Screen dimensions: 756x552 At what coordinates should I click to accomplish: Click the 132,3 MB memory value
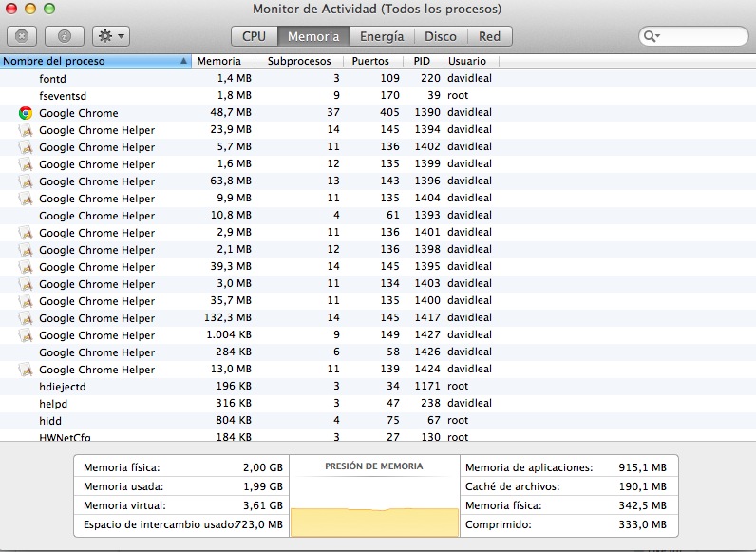tap(228, 318)
